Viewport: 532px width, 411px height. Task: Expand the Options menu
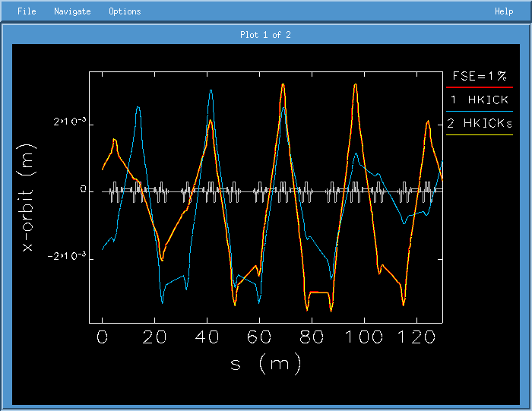pyautogui.click(x=125, y=11)
